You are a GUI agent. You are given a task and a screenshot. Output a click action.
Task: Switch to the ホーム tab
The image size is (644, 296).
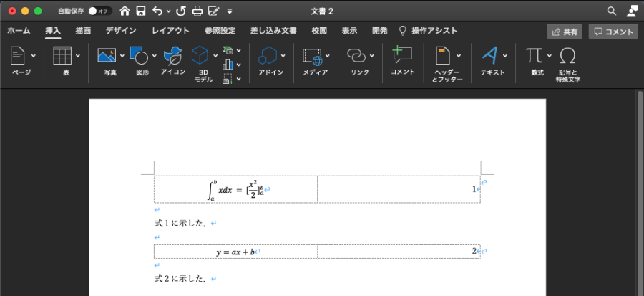19,31
